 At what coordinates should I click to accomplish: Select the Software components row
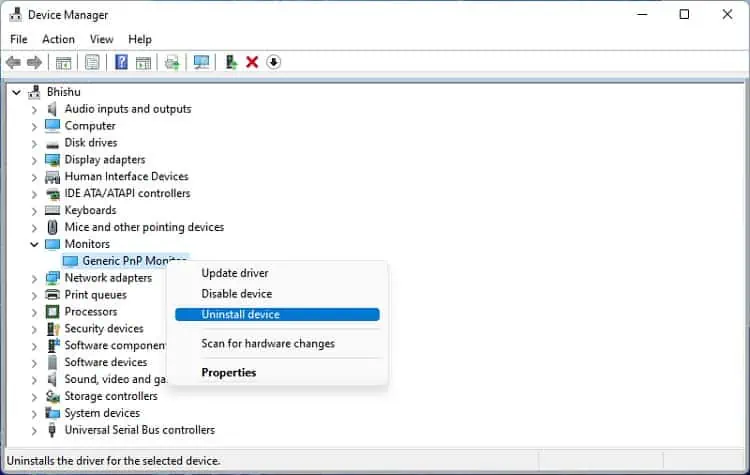[115, 345]
